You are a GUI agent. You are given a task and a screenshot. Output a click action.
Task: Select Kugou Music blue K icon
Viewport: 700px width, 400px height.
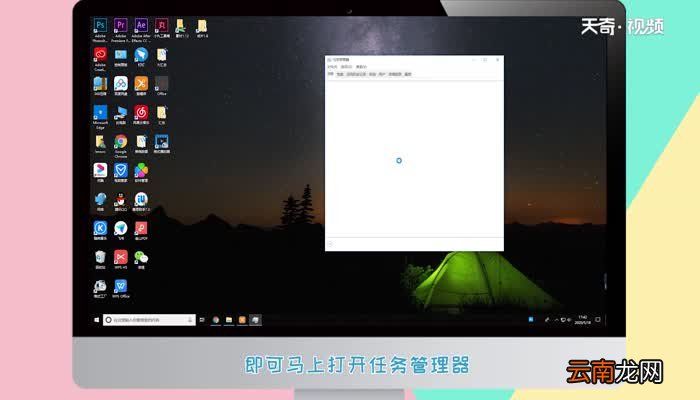[100, 229]
